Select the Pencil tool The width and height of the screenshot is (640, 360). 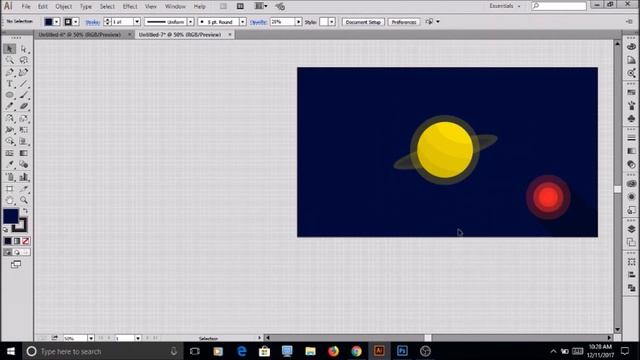[x=10, y=107]
